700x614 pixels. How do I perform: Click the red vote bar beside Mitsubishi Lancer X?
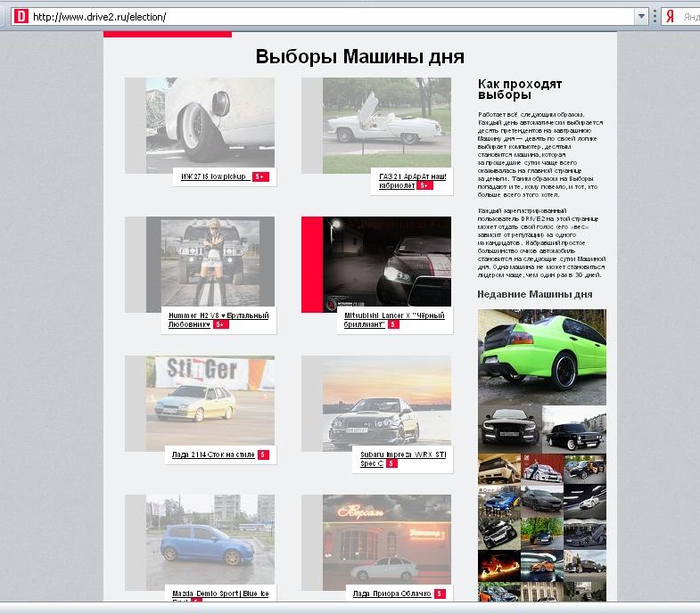point(312,265)
